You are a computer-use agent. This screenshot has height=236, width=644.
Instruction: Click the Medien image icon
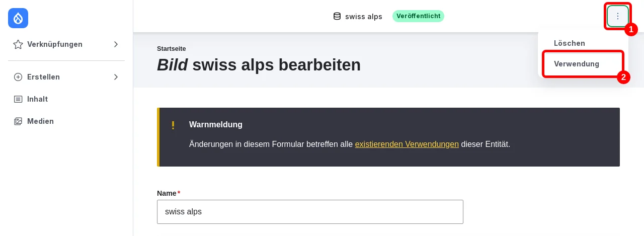[18, 121]
